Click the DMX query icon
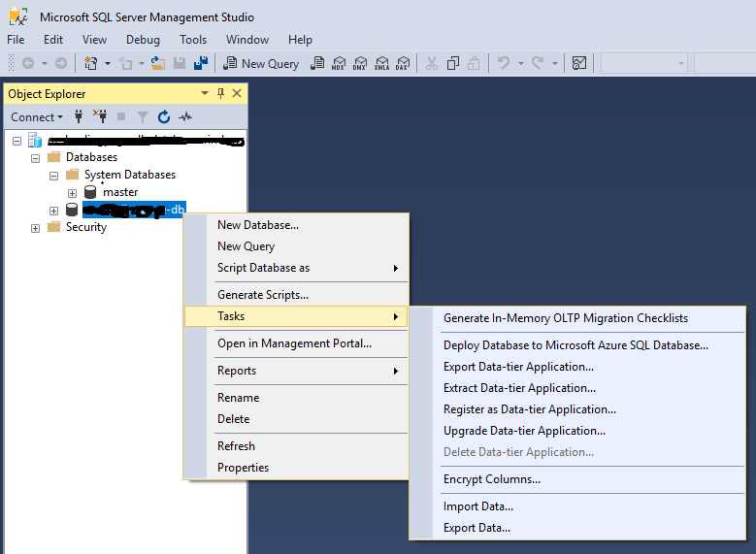Viewport: 756px width, 554px height. (x=360, y=63)
